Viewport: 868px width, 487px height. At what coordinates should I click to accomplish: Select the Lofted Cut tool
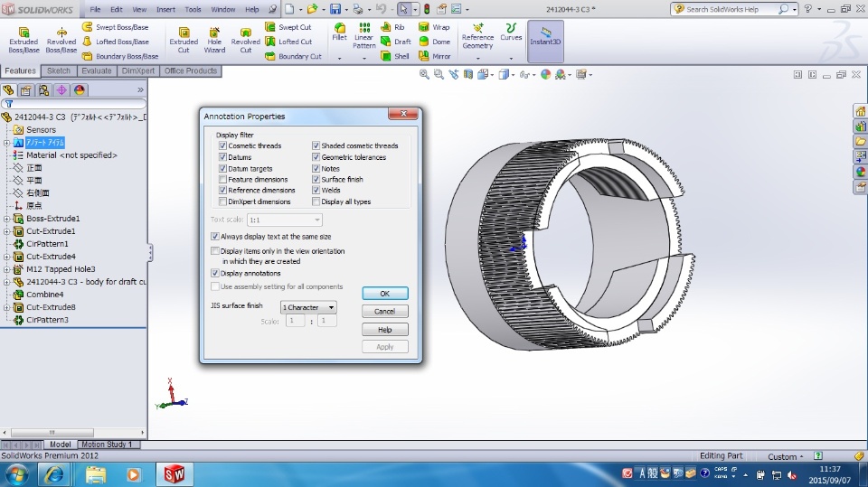coord(289,42)
